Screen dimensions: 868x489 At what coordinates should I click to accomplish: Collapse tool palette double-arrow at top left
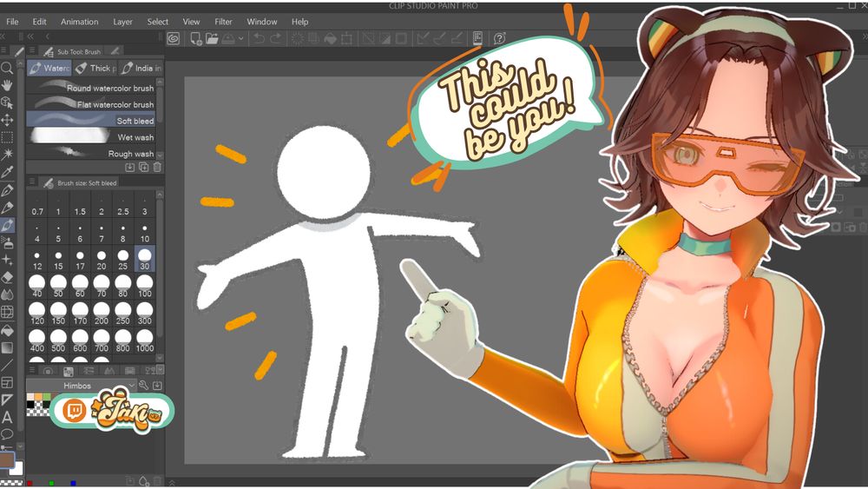pos(3,36)
